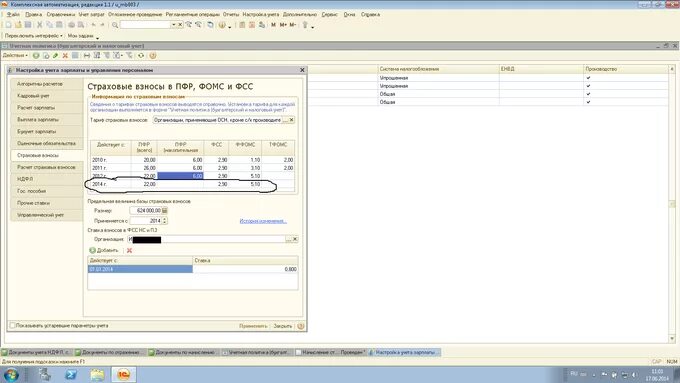Click the Закрыть button
This screenshot has width=680, height=383.
(282, 326)
